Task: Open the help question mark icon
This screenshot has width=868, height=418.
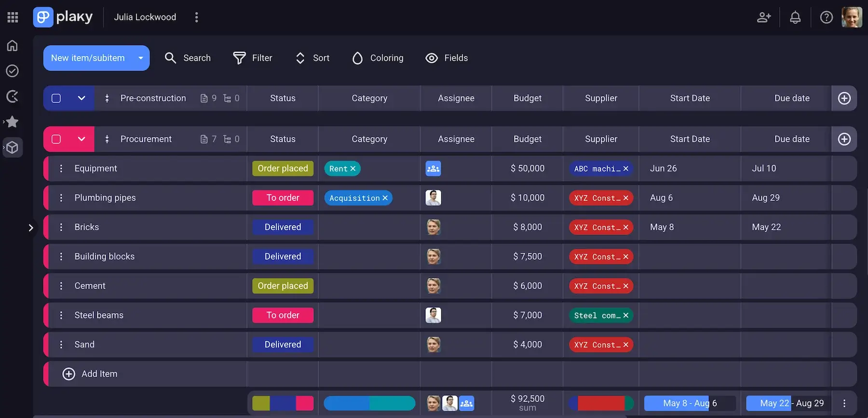Action: point(827,17)
